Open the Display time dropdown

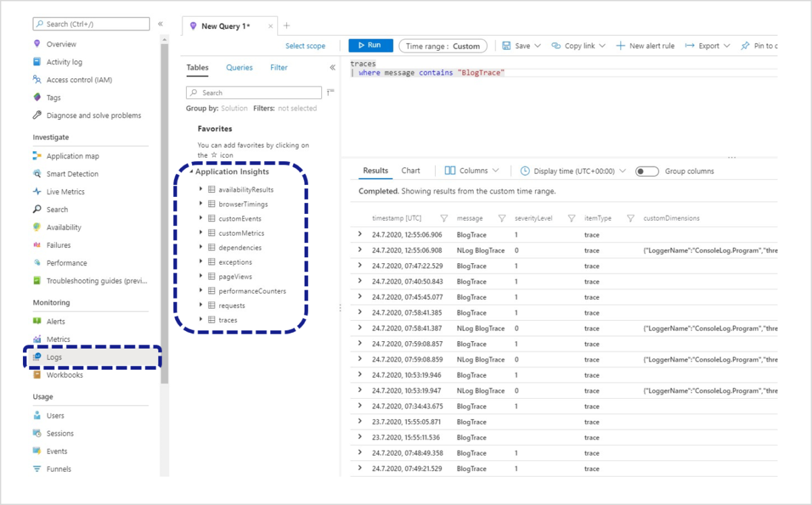point(573,171)
